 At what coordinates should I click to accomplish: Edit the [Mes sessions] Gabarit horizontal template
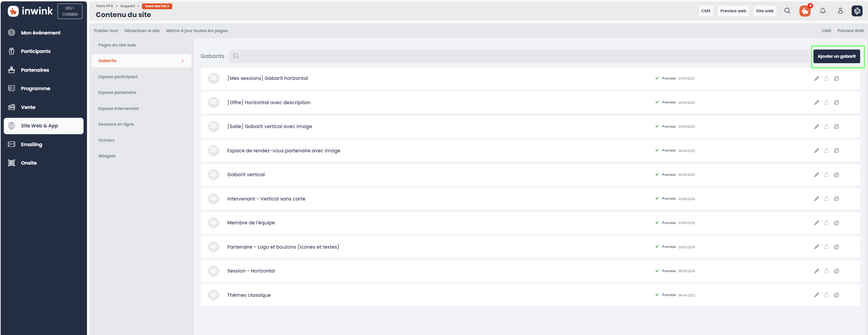[x=816, y=79]
